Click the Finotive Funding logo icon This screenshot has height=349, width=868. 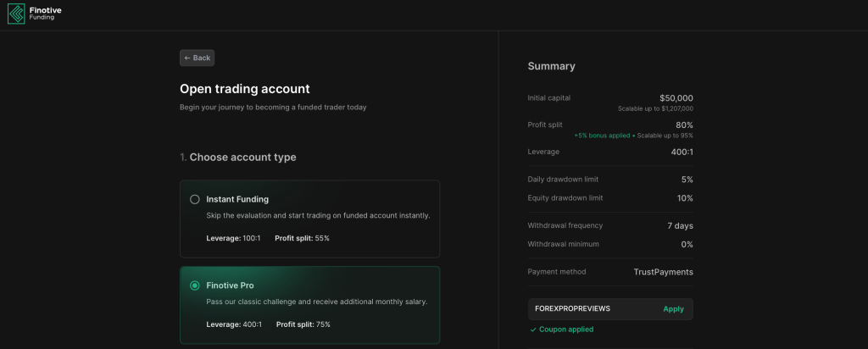pos(16,14)
